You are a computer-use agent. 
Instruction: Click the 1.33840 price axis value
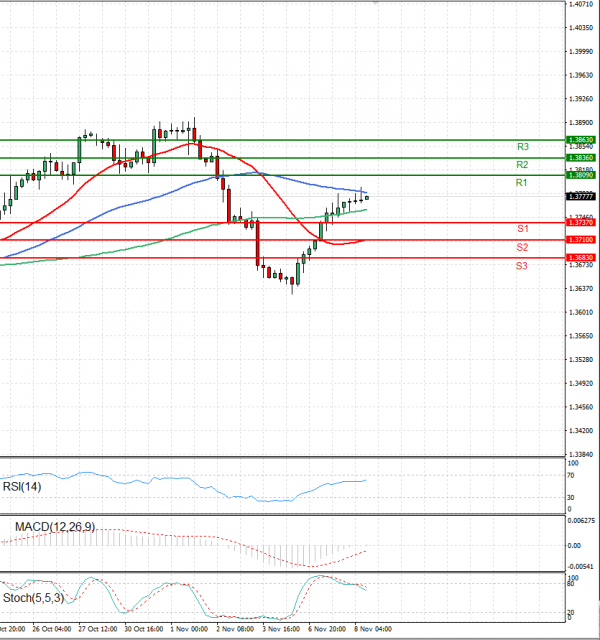tap(581, 454)
